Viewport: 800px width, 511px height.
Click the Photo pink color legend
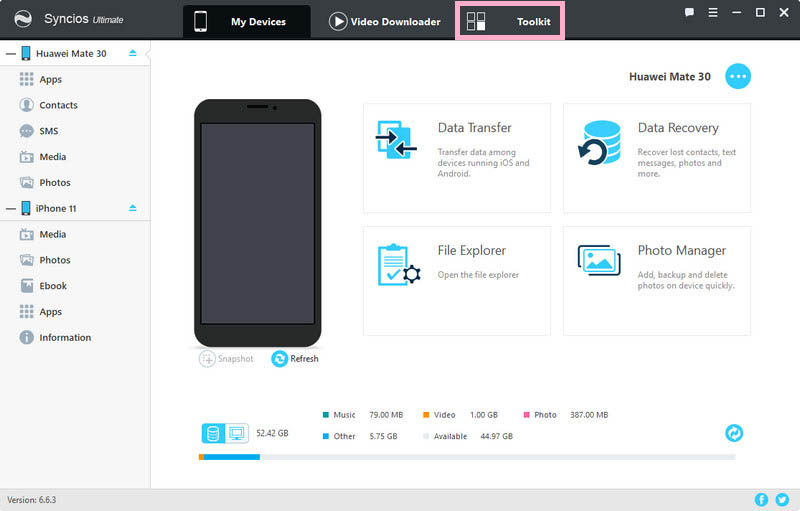[x=527, y=415]
